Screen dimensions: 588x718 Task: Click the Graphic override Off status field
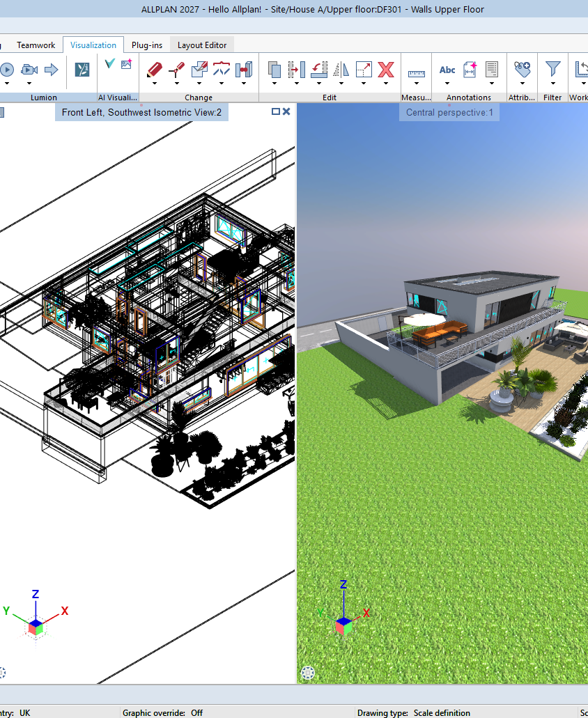tap(162, 712)
